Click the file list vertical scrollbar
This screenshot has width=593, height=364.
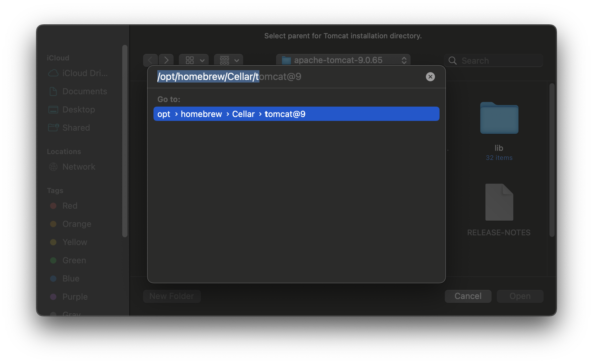pyautogui.click(x=552, y=160)
